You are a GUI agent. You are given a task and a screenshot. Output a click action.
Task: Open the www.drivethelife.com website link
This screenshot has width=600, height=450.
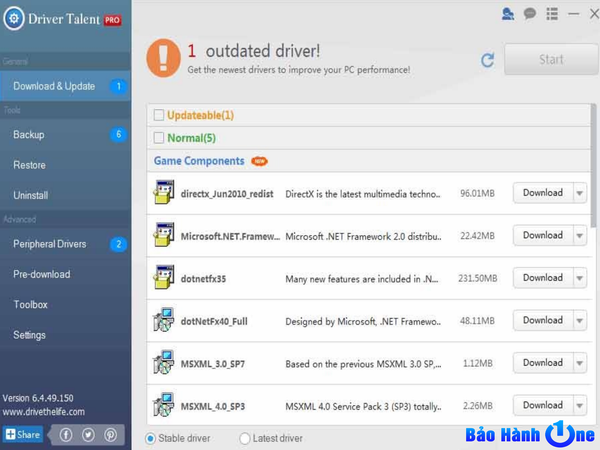point(42,411)
